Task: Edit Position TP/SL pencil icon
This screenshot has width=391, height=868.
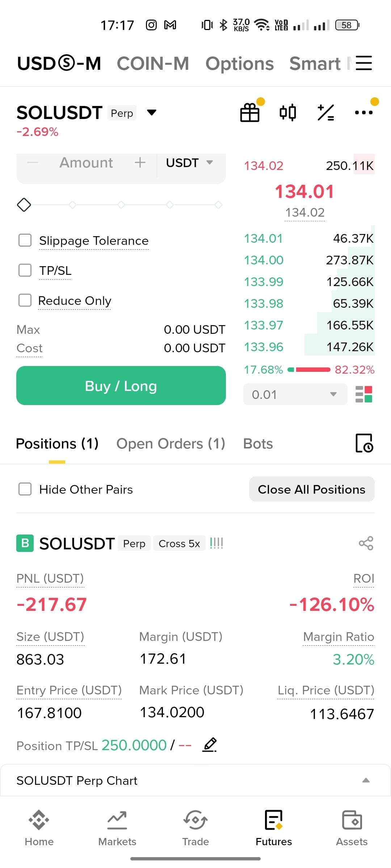Action: [210, 745]
